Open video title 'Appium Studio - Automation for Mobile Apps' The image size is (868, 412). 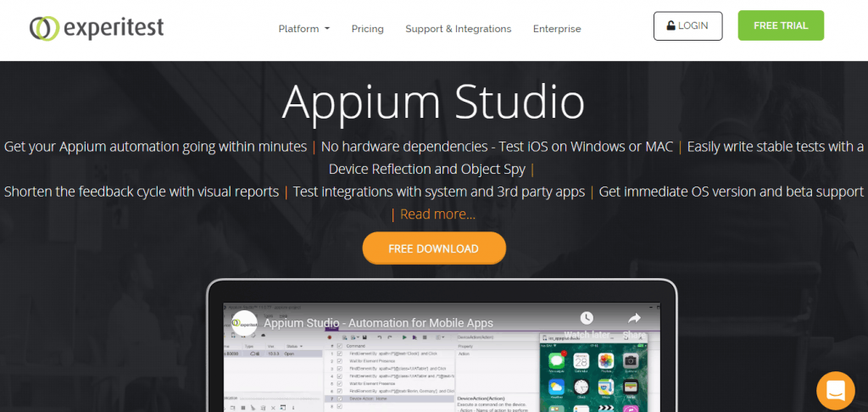378,323
